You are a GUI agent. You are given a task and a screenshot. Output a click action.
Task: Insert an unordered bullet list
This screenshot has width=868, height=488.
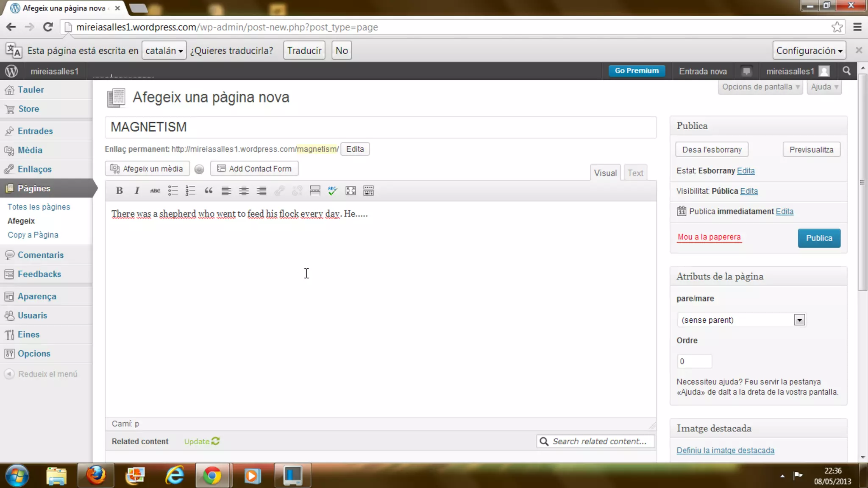(x=172, y=191)
